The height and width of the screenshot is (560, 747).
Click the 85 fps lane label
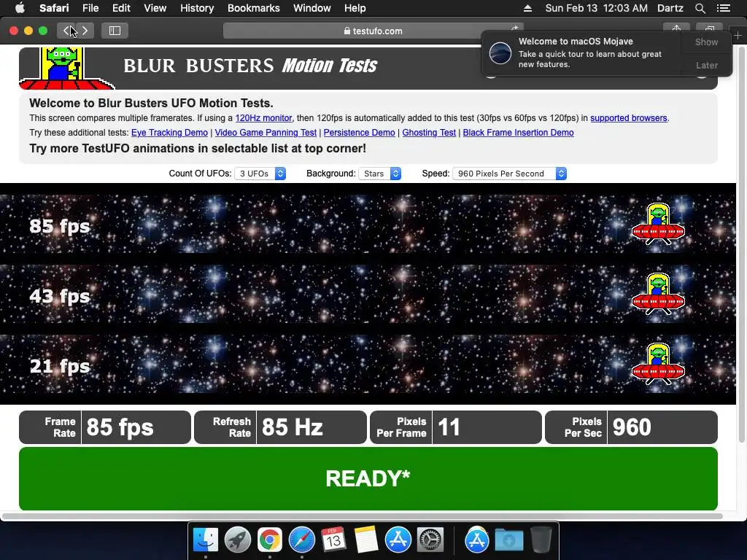click(x=60, y=226)
